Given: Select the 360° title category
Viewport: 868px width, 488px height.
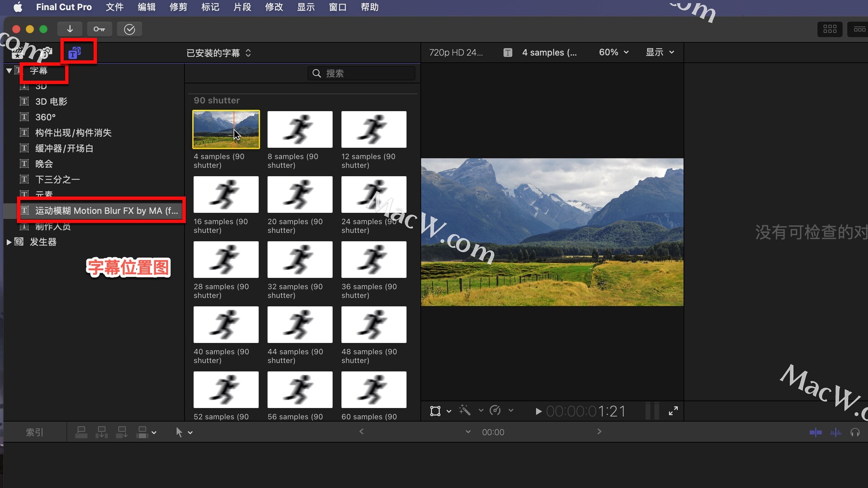Looking at the screenshot, I should pos(45,117).
